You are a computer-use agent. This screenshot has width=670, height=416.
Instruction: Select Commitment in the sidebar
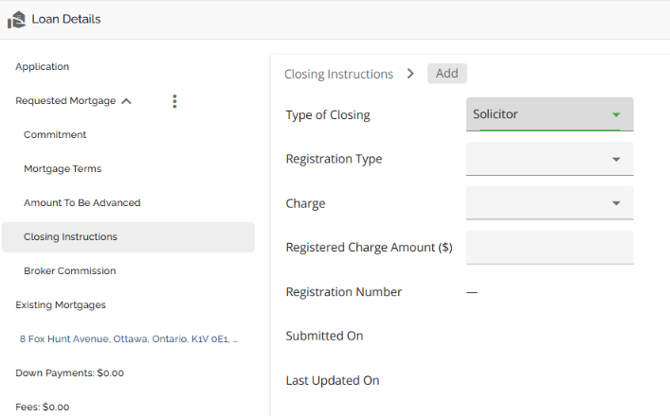[55, 135]
